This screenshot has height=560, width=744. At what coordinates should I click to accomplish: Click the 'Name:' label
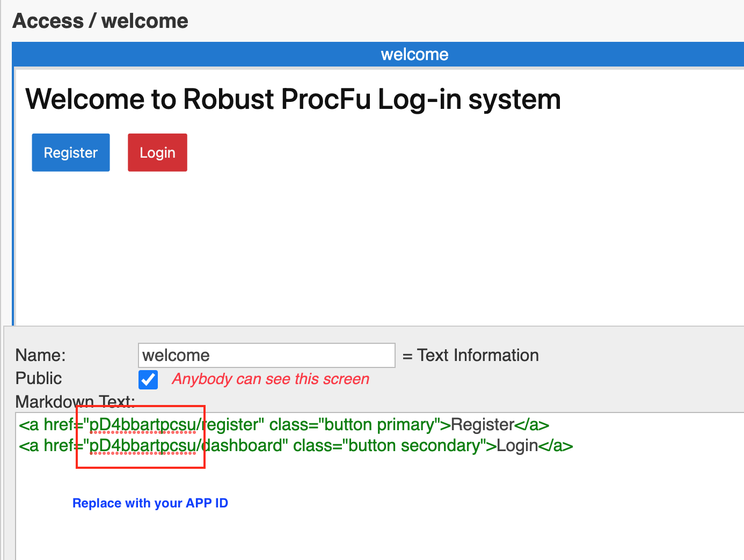pyautogui.click(x=41, y=355)
